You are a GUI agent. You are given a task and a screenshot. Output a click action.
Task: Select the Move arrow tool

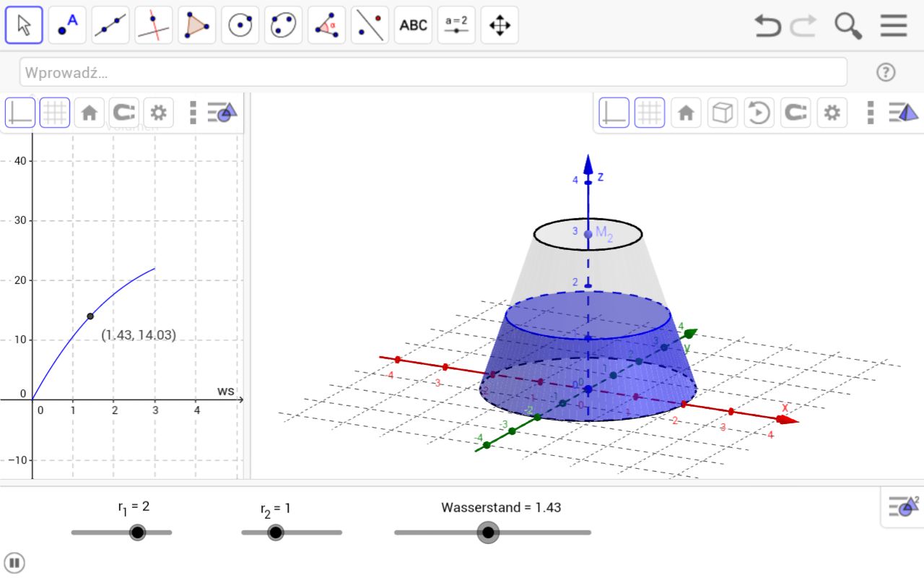pos(24,25)
